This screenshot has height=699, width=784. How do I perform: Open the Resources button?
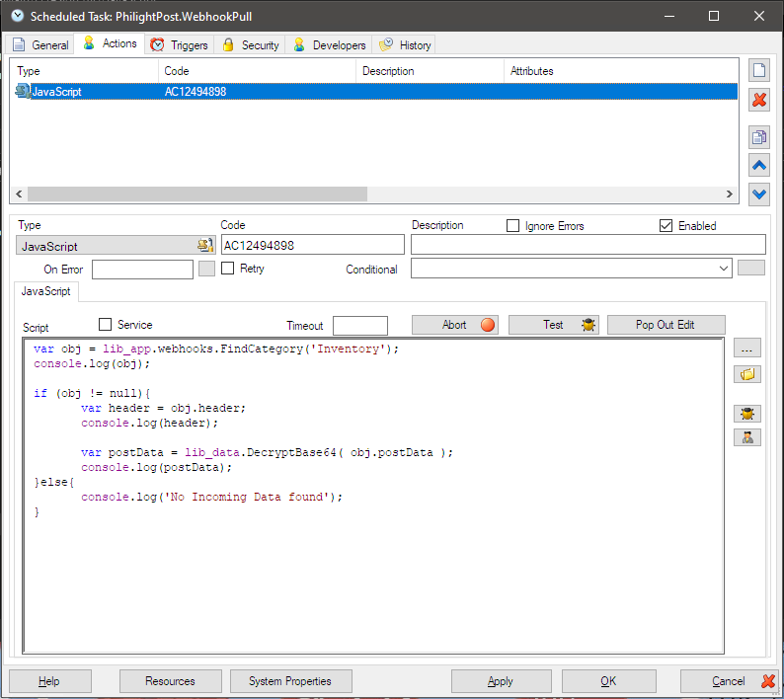point(171,681)
